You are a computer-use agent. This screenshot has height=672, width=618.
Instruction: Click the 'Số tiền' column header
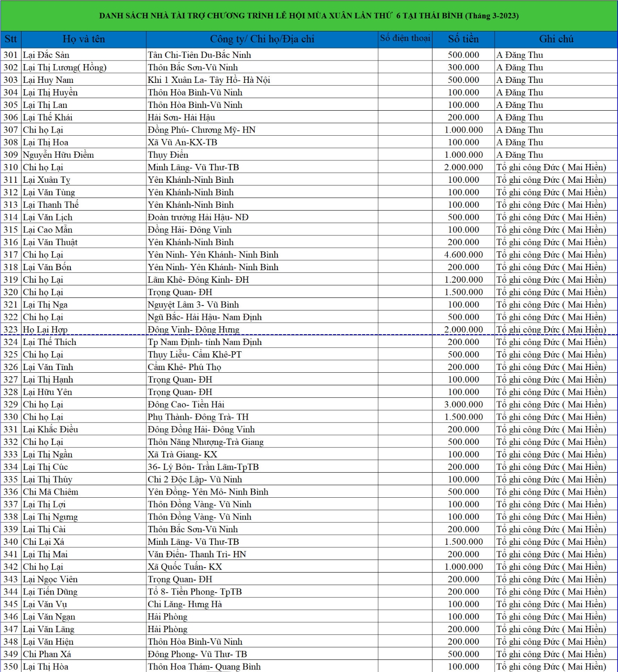(463, 39)
